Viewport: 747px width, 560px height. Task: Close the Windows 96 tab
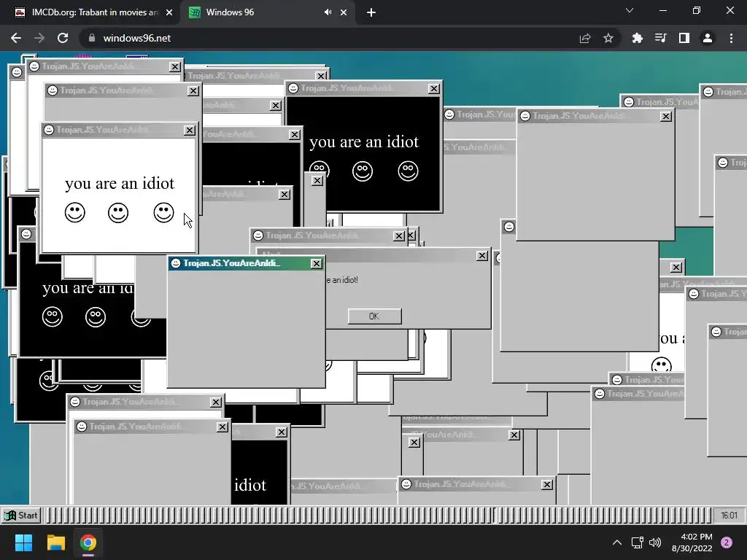point(344,12)
